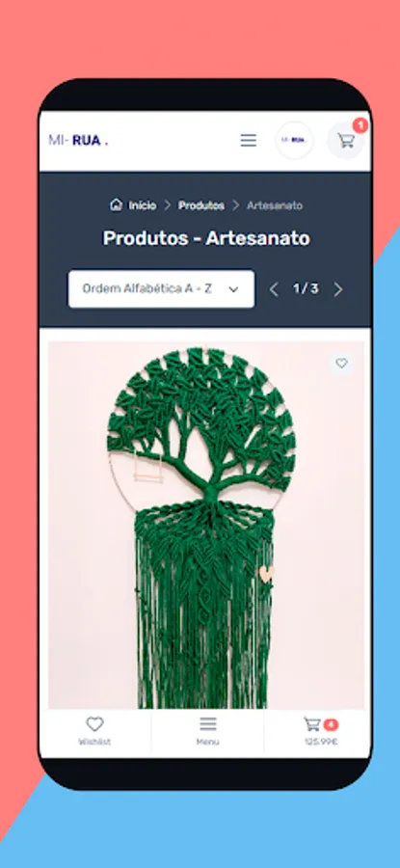The height and width of the screenshot is (868, 400).
Task: Select the Wishlist label in bottom bar
Action: point(94,742)
